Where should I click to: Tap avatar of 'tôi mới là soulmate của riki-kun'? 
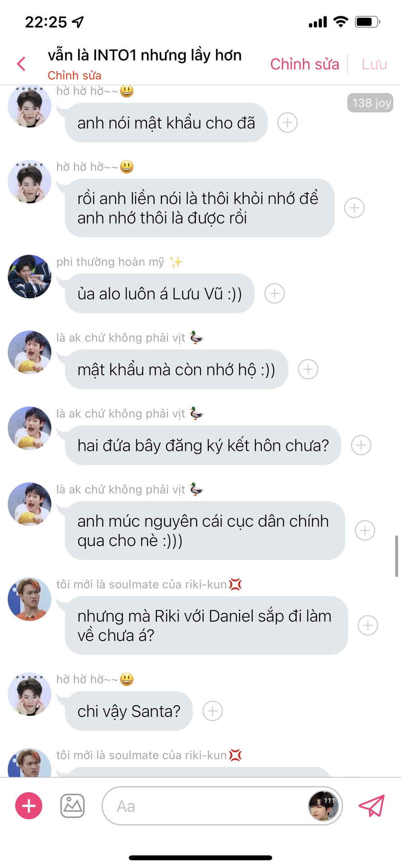pyautogui.click(x=29, y=599)
